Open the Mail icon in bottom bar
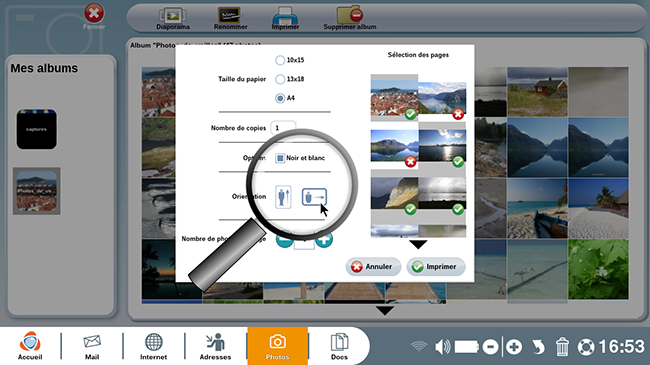The width and height of the screenshot is (650, 365). click(x=92, y=346)
